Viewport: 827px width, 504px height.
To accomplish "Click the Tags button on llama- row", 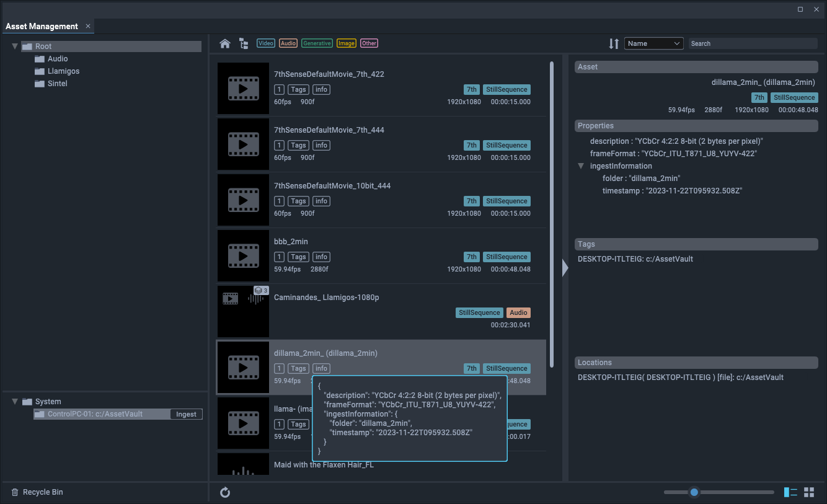I will click(x=299, y=424).
